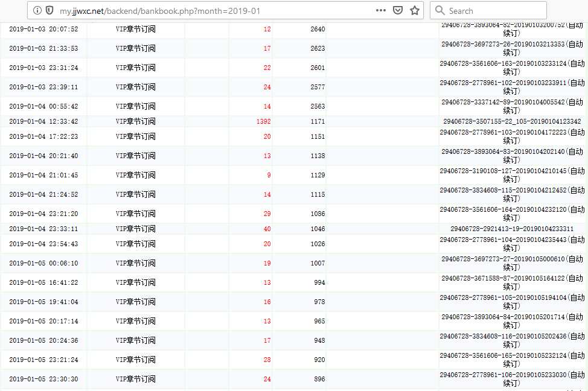This screenshot has height=391, width=588.
Task: Click the balance value 2640
Action: click(318, 29)
